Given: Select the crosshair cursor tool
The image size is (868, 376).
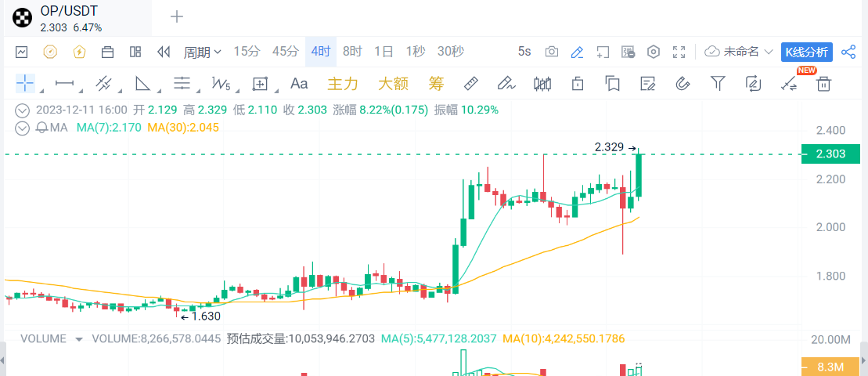Looking at the screenshot, I should 25,83.
